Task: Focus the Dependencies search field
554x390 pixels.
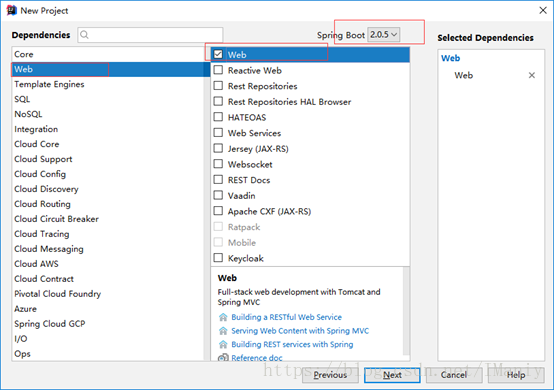Action: [150, 35]
